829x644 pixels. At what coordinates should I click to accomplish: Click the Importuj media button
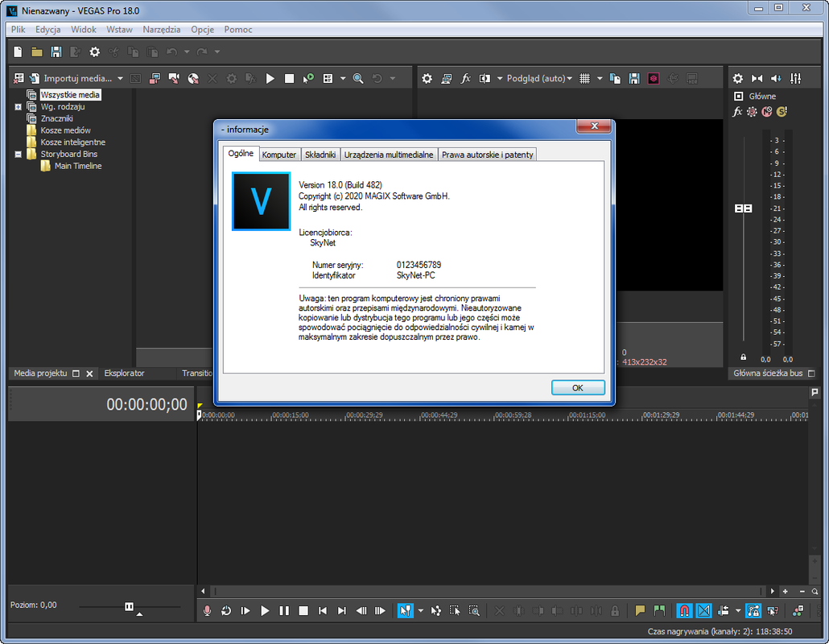(72, 78)
